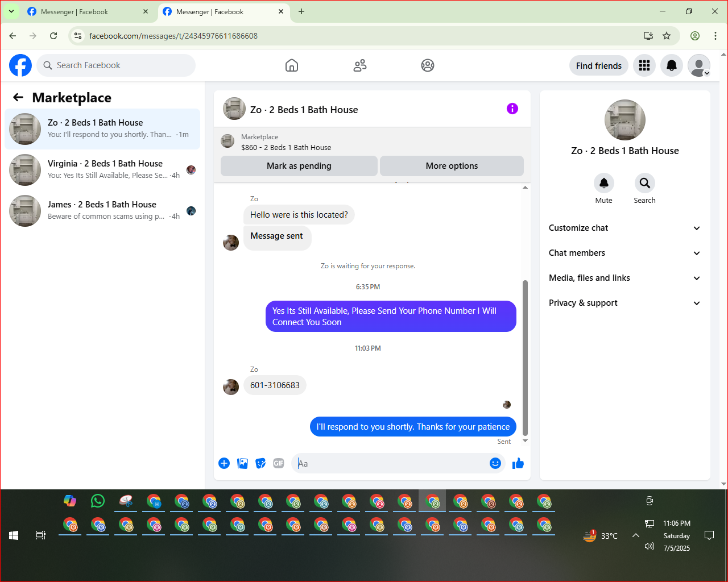This screenshot has height=582, width=728.
Task: View site information icon in address bar
Action: click(x=78, y=36)
